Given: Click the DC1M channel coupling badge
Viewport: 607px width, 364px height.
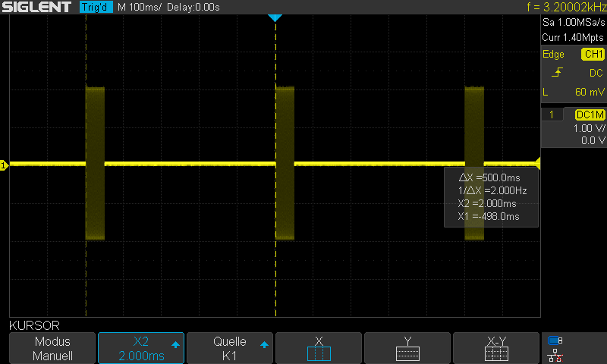Looking at the screenshot, I should (590, 115).
